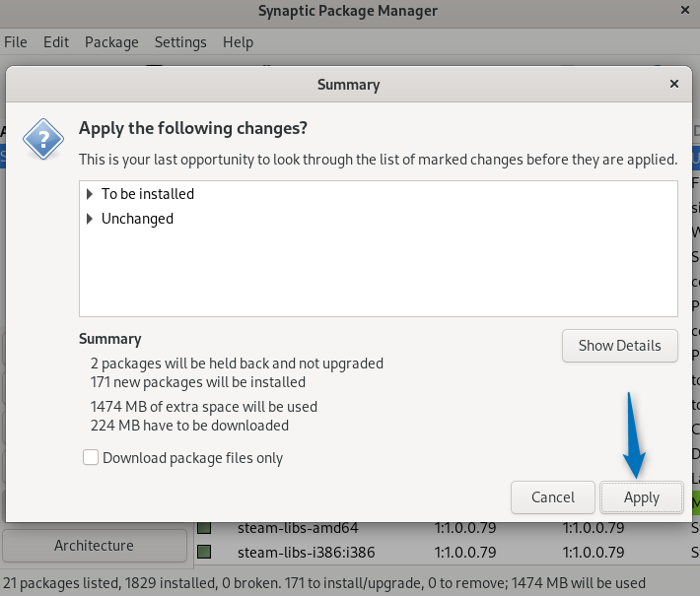Expand the To be installed list

(x=91, y=194)
